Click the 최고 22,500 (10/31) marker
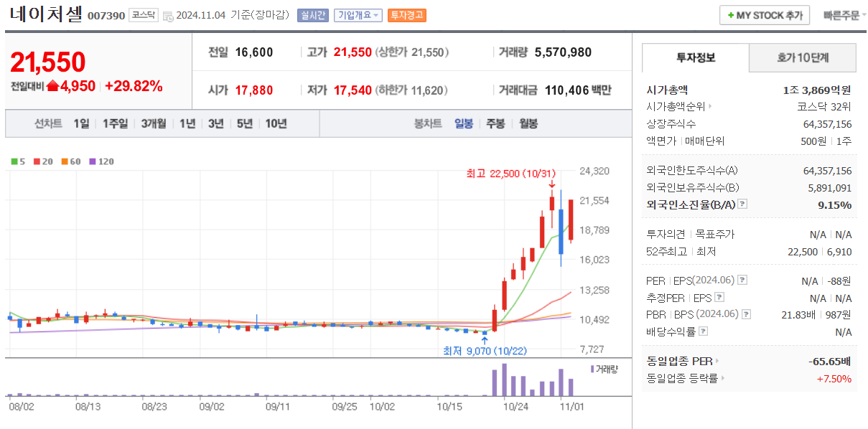 pos(511,173)
